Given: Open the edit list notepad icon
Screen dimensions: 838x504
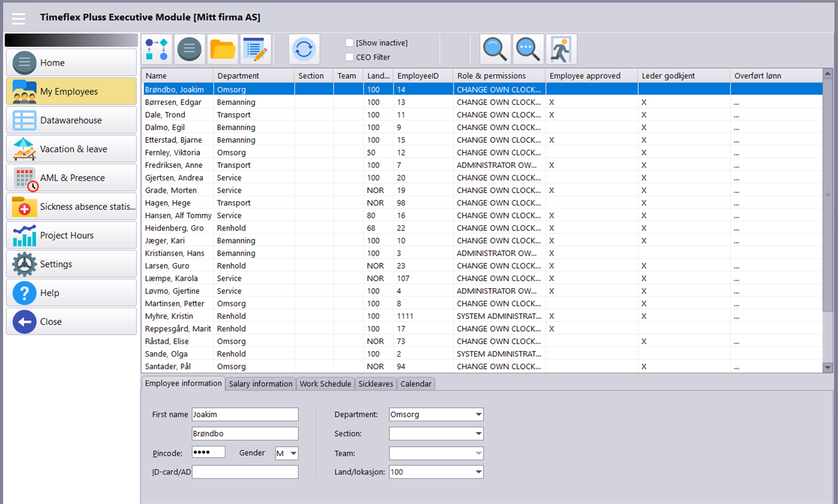Looking at the screenshot, I should [x=256, y=49].
